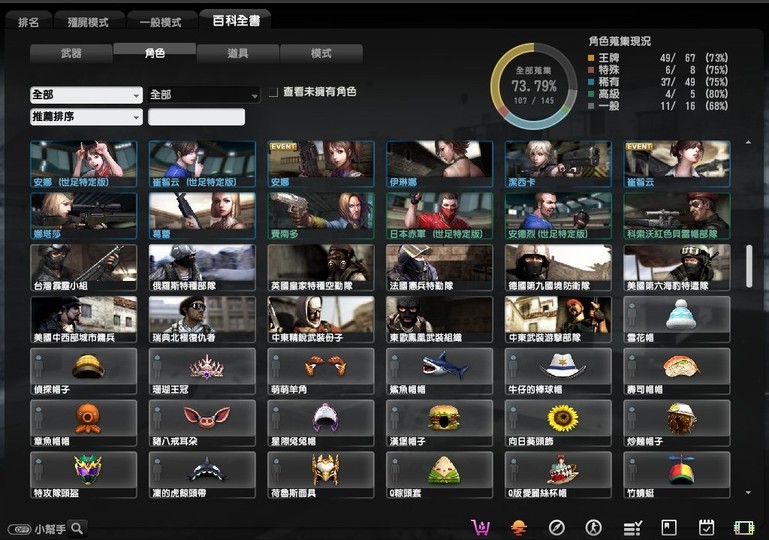Click the orange sunset icon in bottom bar

pyautogui.click(x=519, y=527)
